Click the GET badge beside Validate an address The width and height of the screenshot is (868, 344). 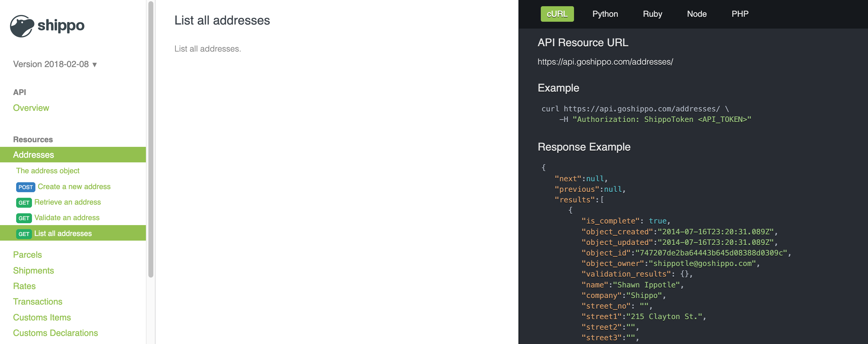coord(24,218)
